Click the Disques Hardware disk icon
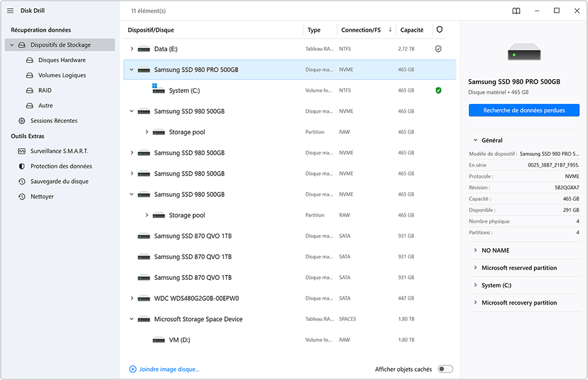This screenshot has width=588, height=380. 30,60
